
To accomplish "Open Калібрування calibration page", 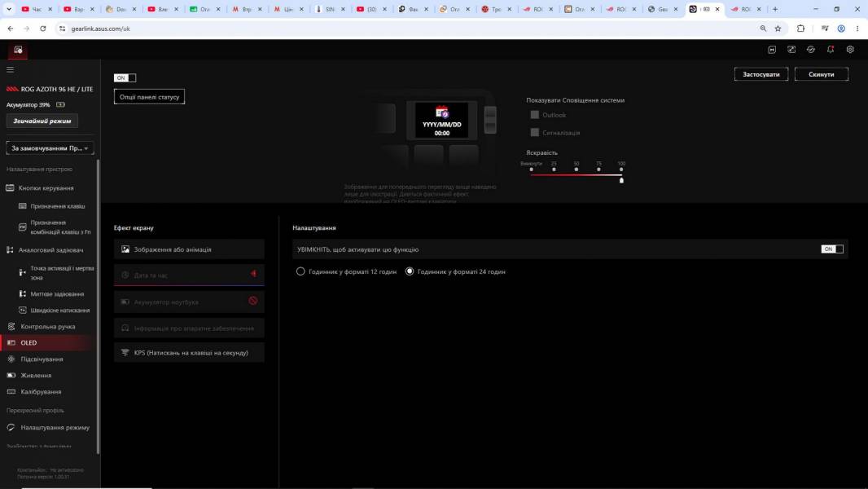I will [x=41, y=391].
